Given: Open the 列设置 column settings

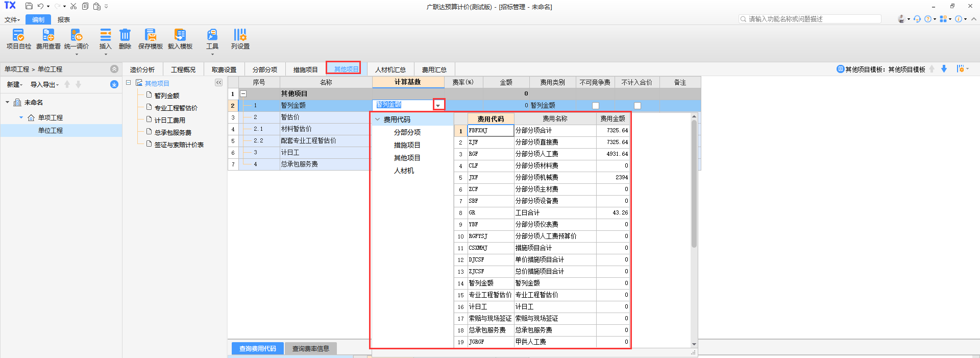Looking at the screenshot, I should (240, 35).
